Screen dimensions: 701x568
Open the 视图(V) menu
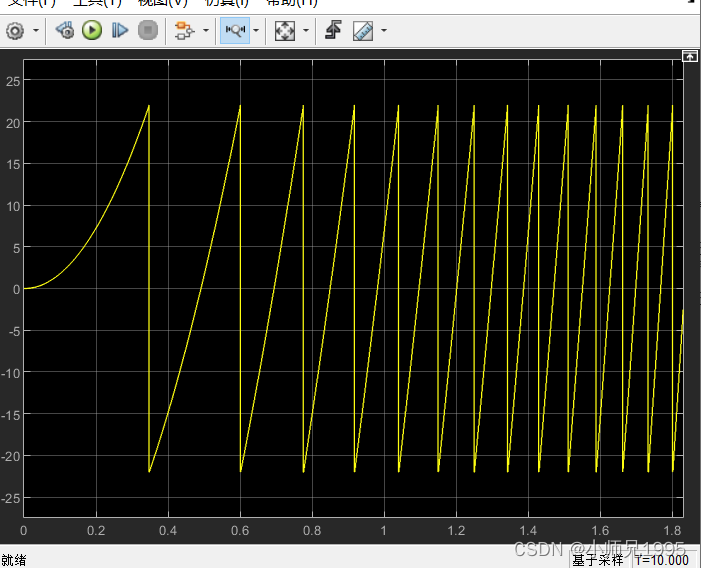[163, 3]
